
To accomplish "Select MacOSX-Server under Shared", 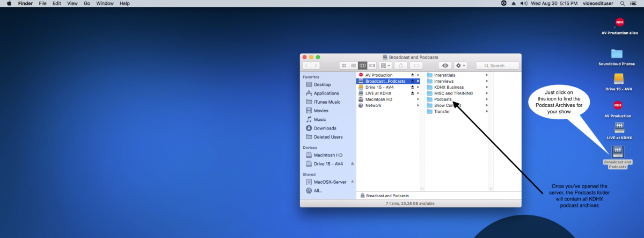I will click(x=328, y=182).
